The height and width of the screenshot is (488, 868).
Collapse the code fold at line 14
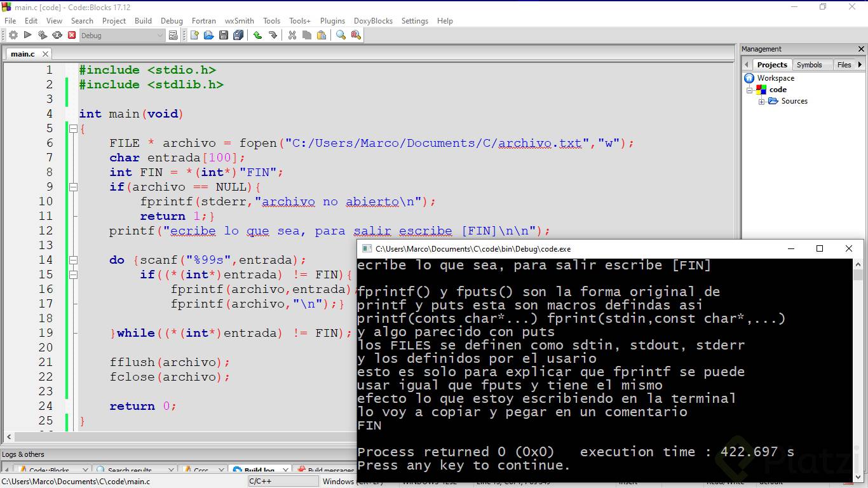click(x=73, y=261)
